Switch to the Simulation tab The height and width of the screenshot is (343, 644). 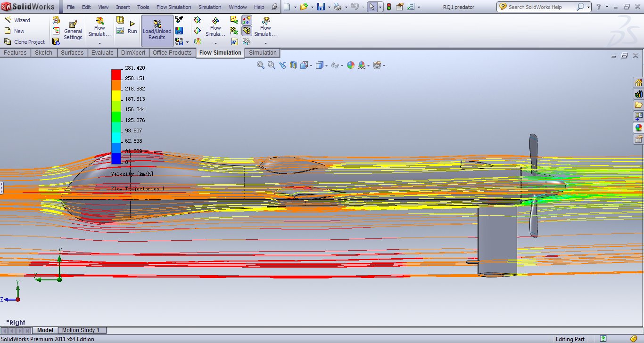click(x=263, y=53)
